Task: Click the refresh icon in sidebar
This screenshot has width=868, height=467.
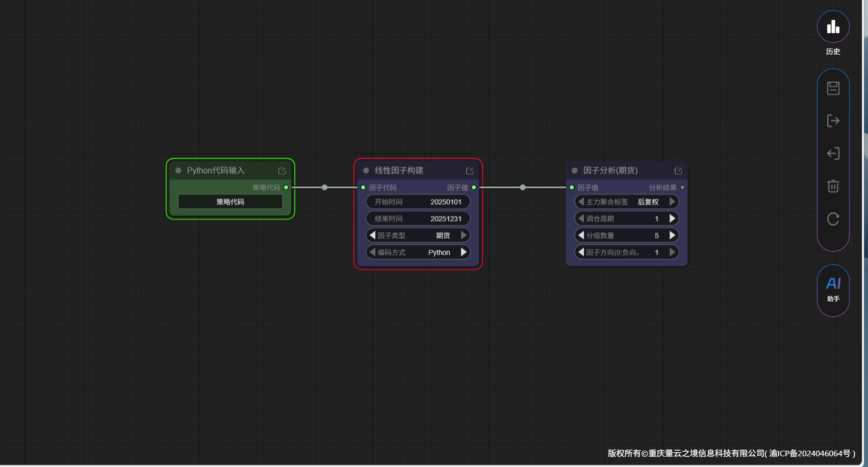Action: point(833,219)
